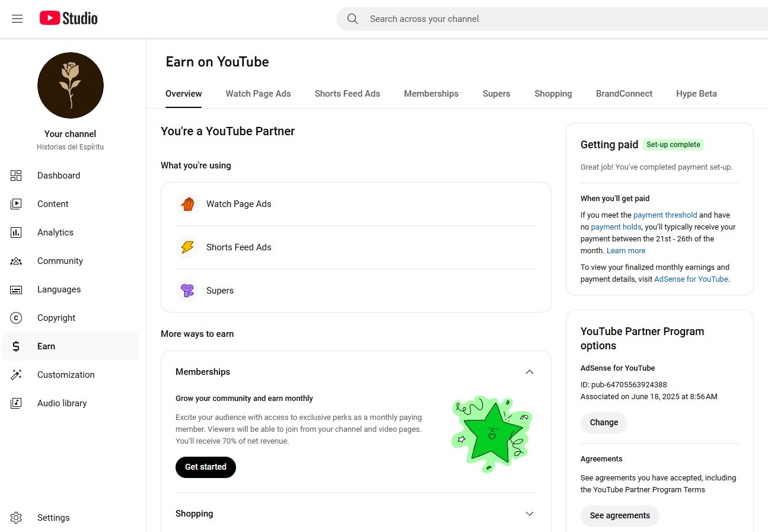Click the green star Memberships illustration
The height and width of the screenshot is (532, 768).
click(492, 434)
